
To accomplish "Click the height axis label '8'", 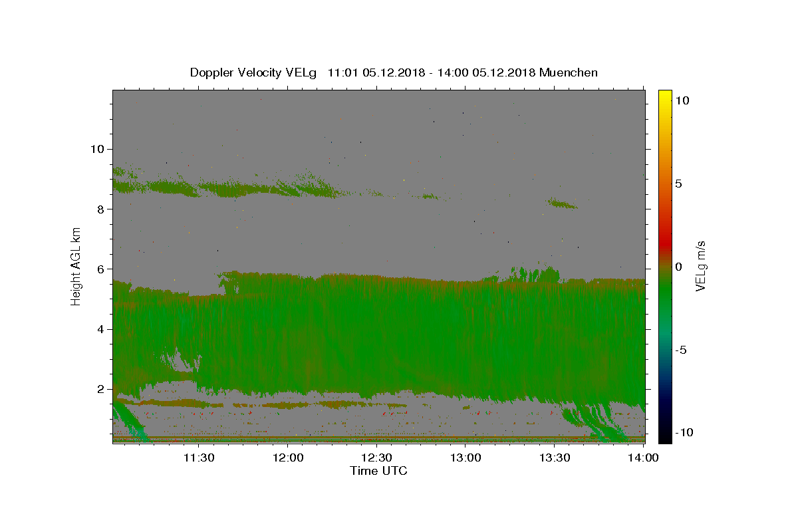I will tap(102, 209).
